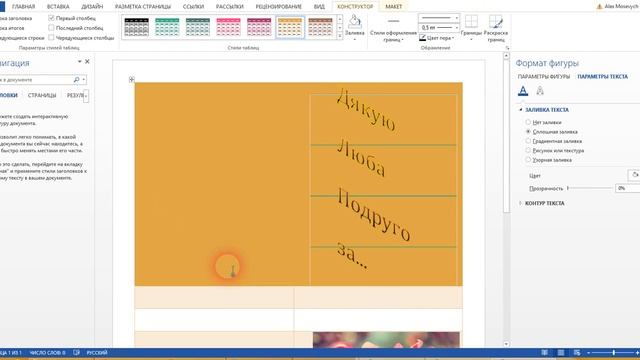Open the Макет ribbon tab
This screenshot has width=640, height=360.
(393, 7)
